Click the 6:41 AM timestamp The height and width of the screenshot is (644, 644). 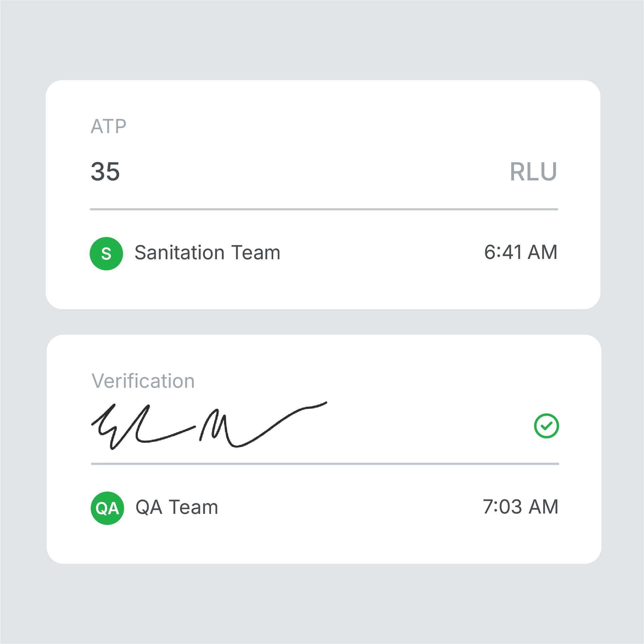point(521,252)
